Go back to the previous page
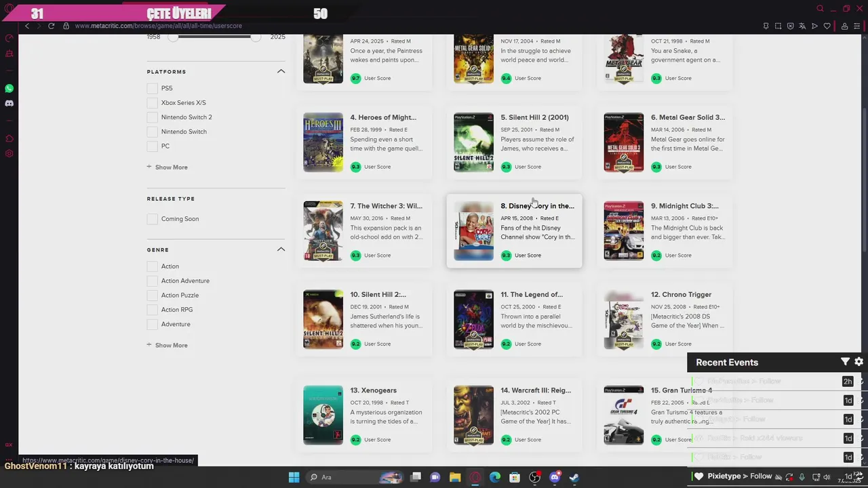 pyautogui.click(x=27, y=26)
